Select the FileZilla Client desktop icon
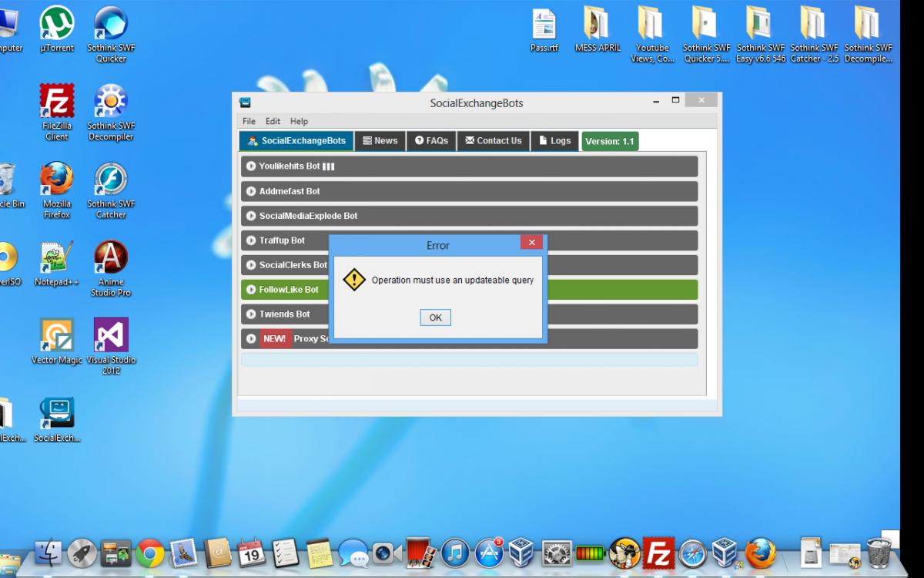This screenshot has height=578, width=924. pos(57,113)
